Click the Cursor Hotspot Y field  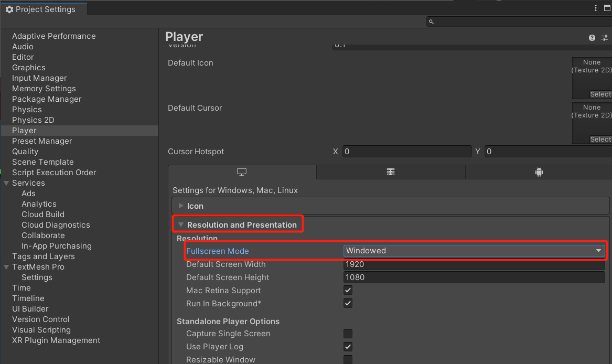tap(548, 152)
